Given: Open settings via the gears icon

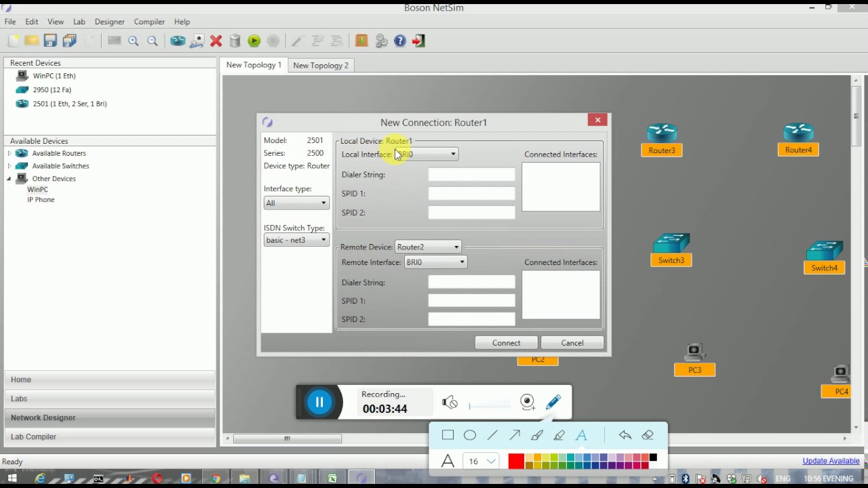Looking at the screenshot, I should pyautogui.click(x=381, y=41).
